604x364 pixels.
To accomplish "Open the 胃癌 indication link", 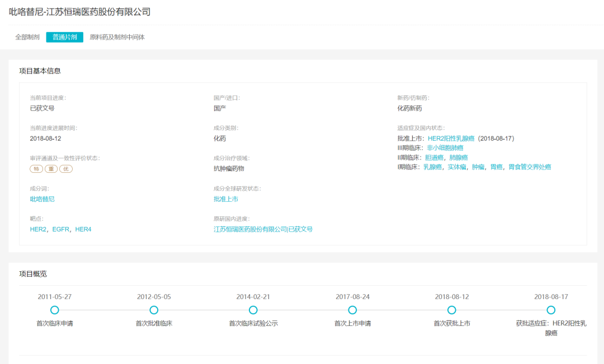I will [x=497, y=167].
